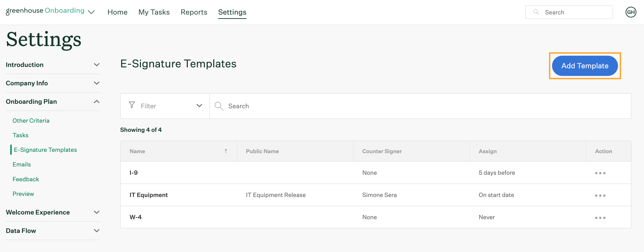This screenshot has height=252, width=644.
Task: Switch to the Reports tab
Action: coord(194,12)
